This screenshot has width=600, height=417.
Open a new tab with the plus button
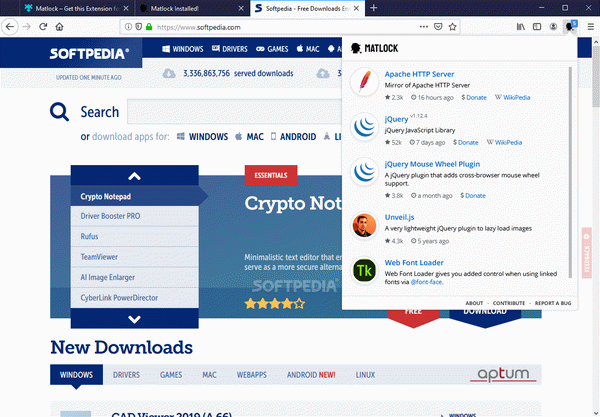point(374,8)
